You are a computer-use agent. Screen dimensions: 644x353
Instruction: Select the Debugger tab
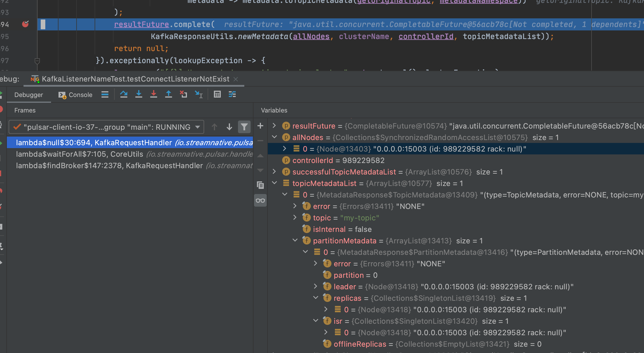coord(29,95)
